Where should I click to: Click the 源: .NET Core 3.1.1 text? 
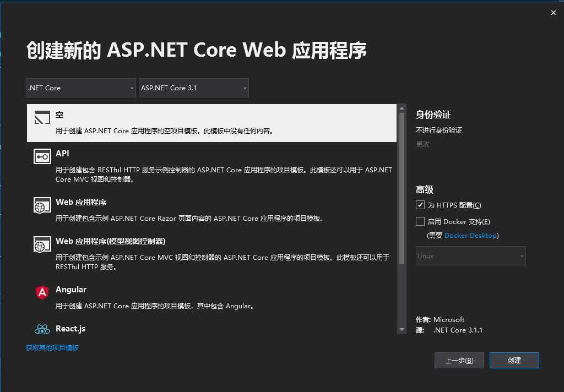point(449,330)
